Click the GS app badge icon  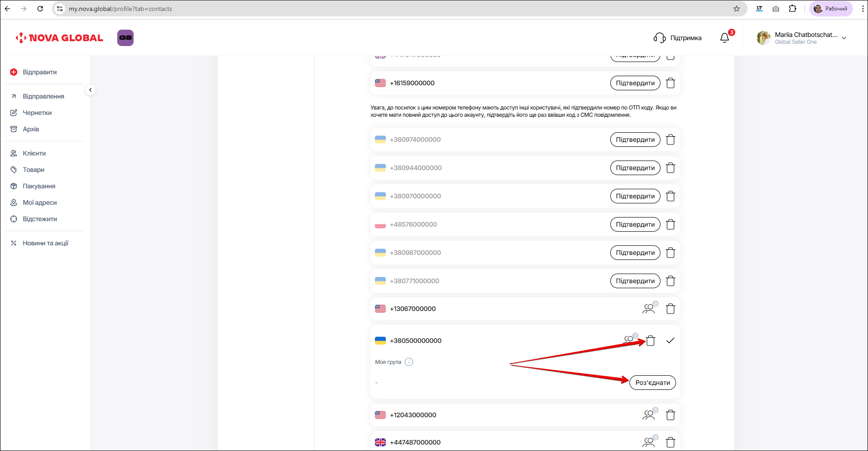coord(125,38)
